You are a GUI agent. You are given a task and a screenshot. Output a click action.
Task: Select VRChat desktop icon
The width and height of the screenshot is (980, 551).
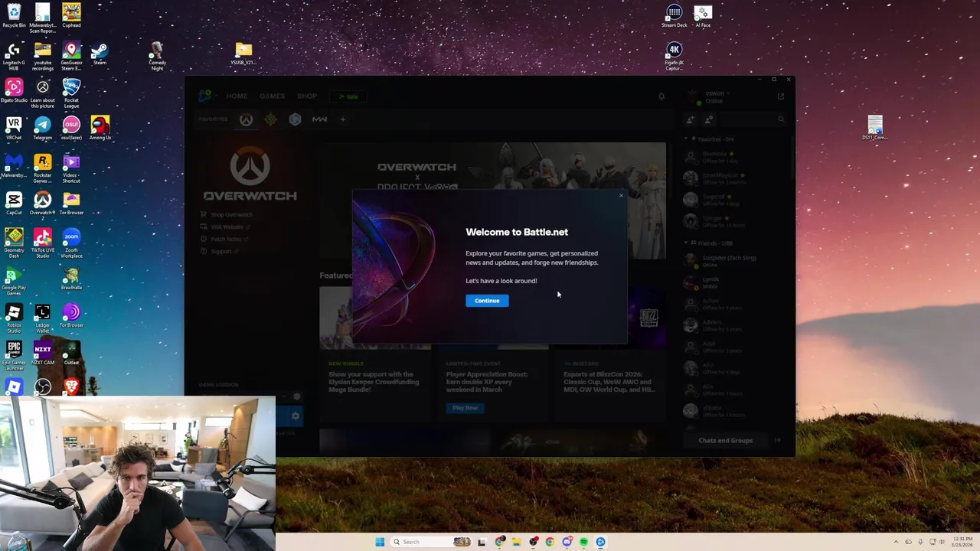14,129
